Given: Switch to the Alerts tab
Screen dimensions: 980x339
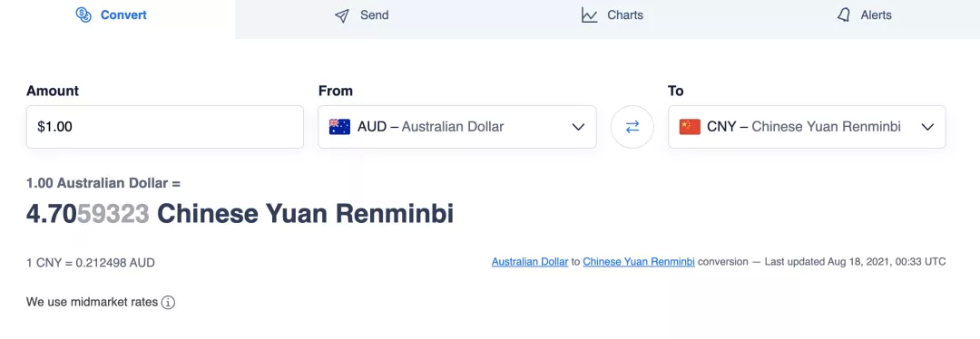Looking at the screenshot, I should point(864,15).
